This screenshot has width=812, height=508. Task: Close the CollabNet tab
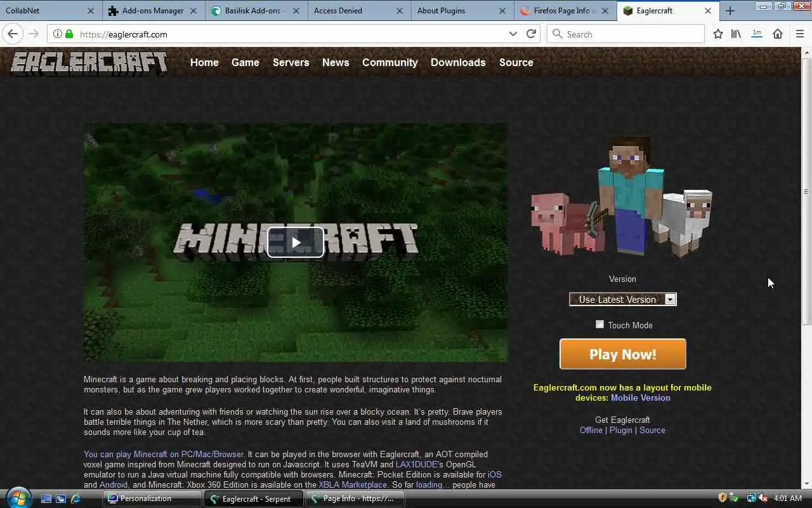pyautogui.click(x=91, y=11)
